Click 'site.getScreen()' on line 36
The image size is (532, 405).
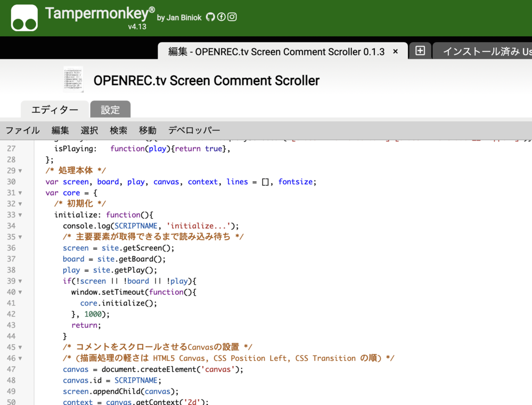136,248
